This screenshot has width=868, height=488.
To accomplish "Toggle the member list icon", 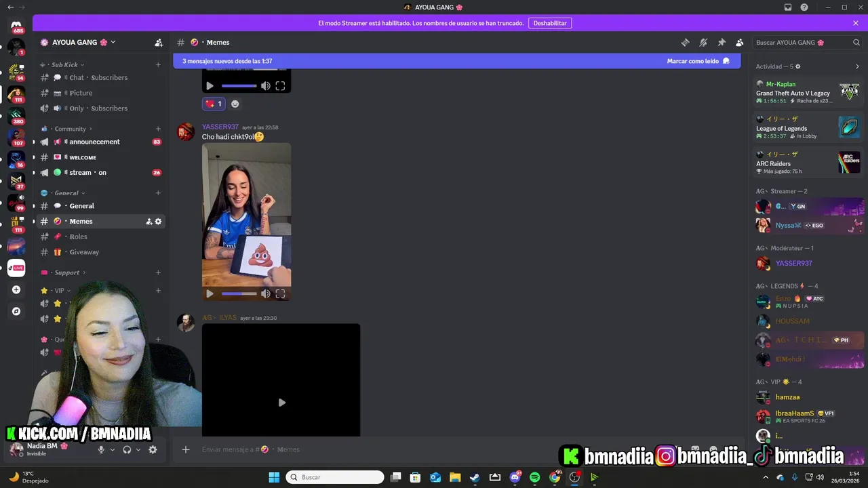I will coord(740,42).
